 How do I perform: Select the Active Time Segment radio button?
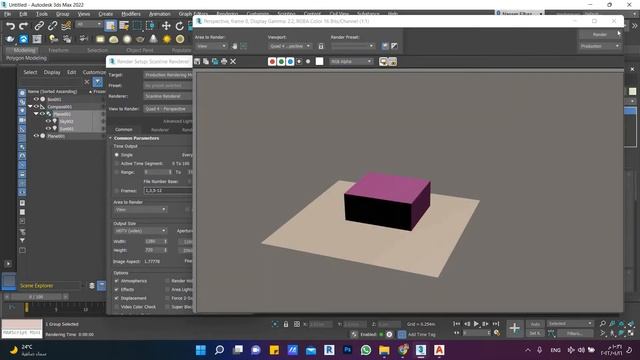coord(117,164)
